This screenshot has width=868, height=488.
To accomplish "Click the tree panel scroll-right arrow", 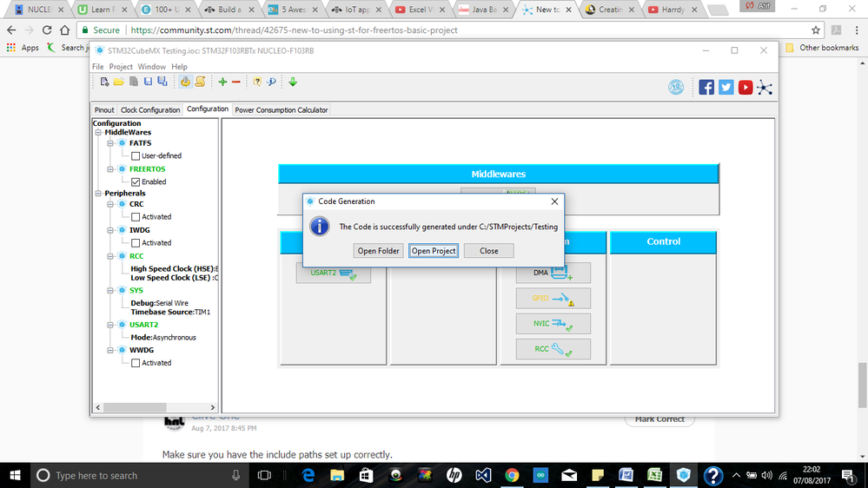I will [213, 407].
